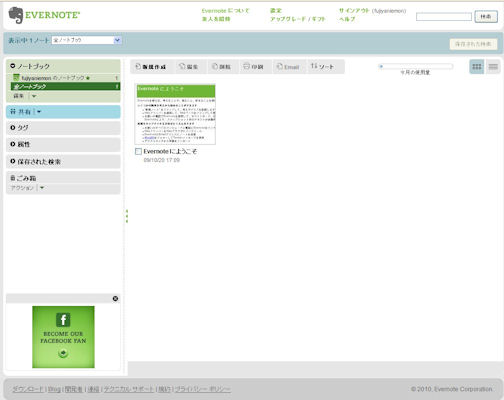Viewport: 504px width, 400px height.
Task: Click the sidebar resize handle dots
Action: coord(127,216)
